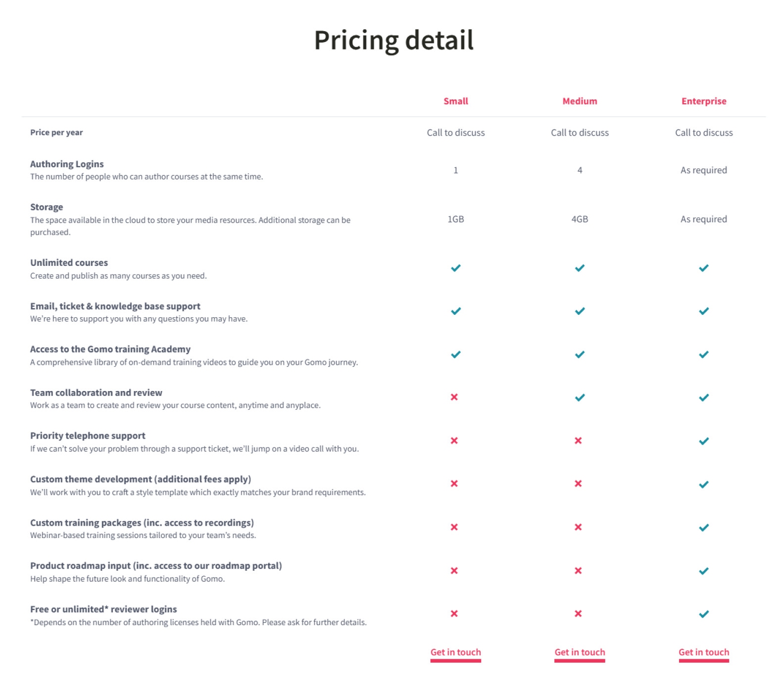Click Get in touch under Enterprise

click(703, 652)
